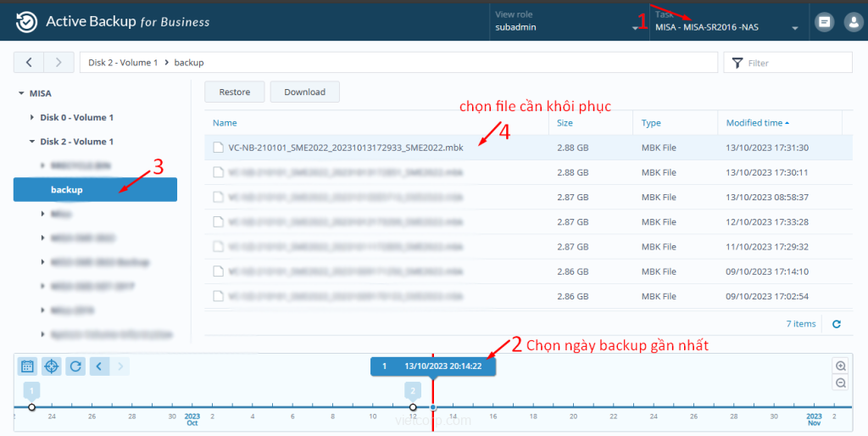Open the calendar picker in timeline toolbar
This screenshot has width=868, height=436.
click(27, 366)
